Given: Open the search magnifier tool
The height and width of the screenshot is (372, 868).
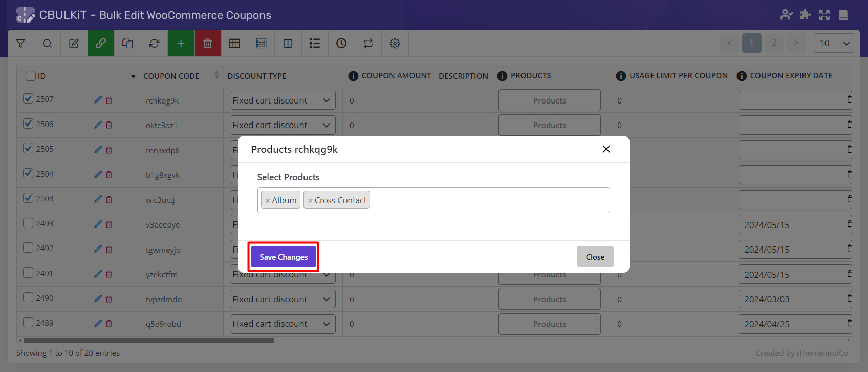Looking at the screenshot, I should click(47, 44).
